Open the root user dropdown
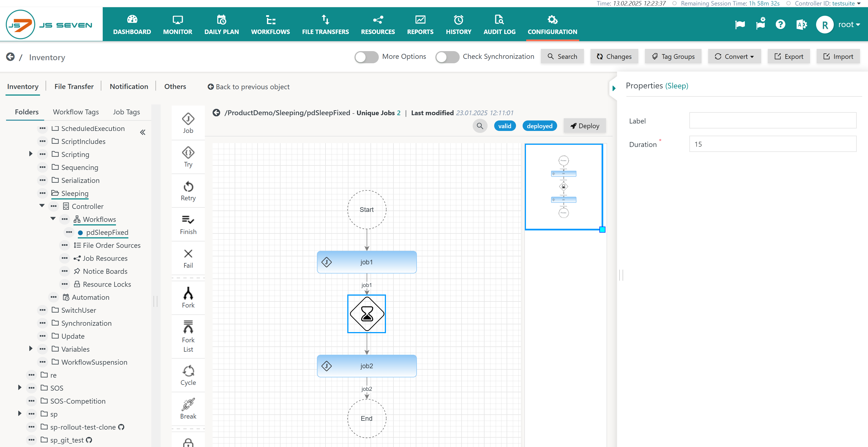This screenshot has height=447, width=868. [849, 25]
